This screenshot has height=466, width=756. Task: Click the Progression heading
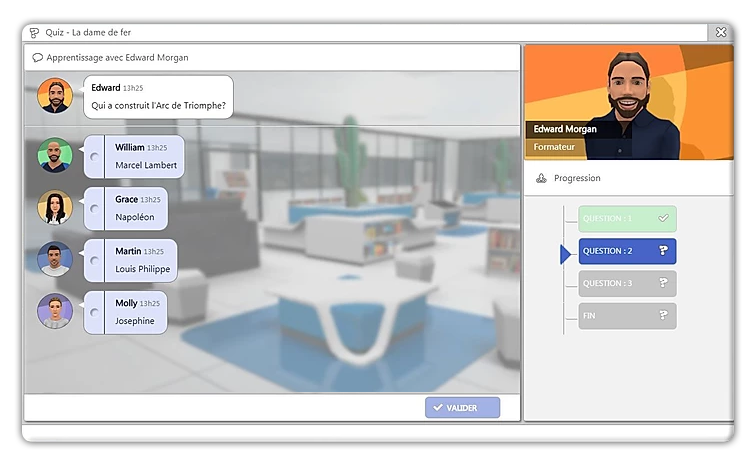tap(577, 178)
